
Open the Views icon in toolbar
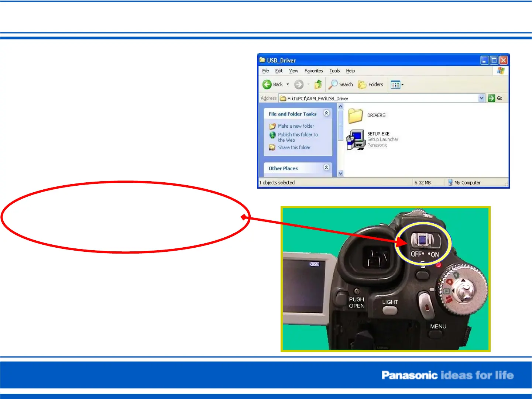pos(395,85)
